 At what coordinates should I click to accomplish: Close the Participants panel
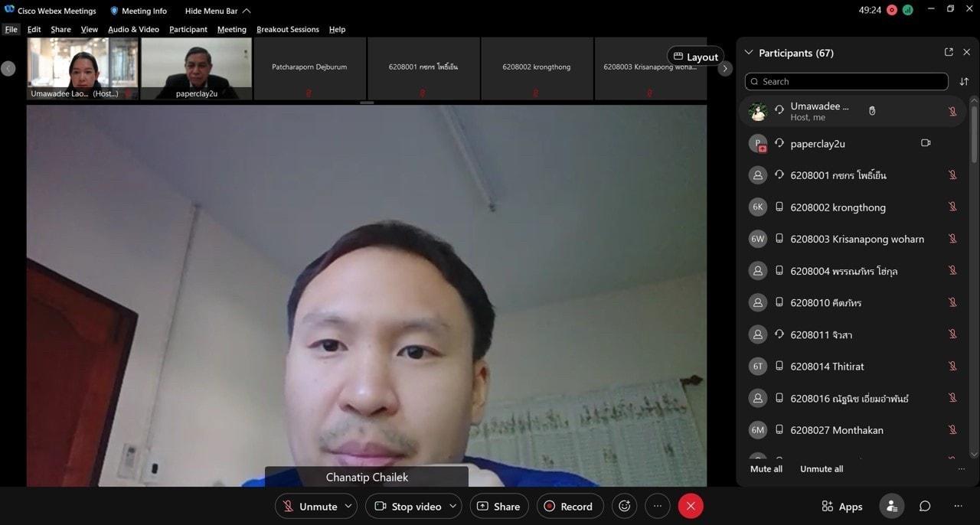click(x=967, y=52)
